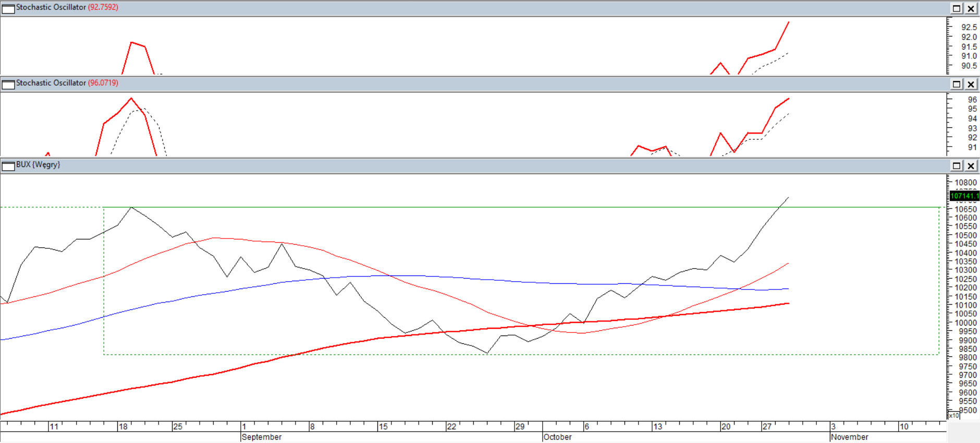Click the 10800 value on price scale
The image size is (980, 443).
pyautogui.click(x=965, y=183)
